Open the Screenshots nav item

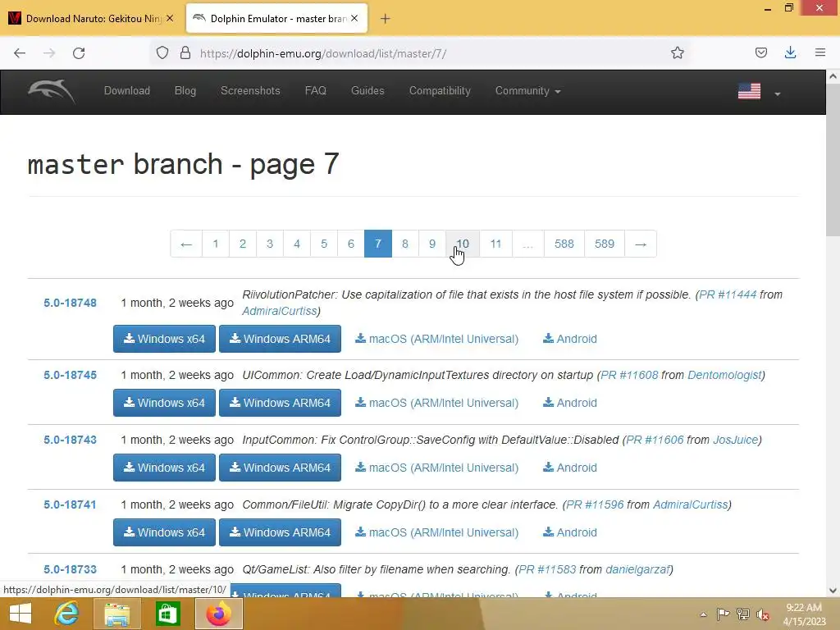pos(250,90)
